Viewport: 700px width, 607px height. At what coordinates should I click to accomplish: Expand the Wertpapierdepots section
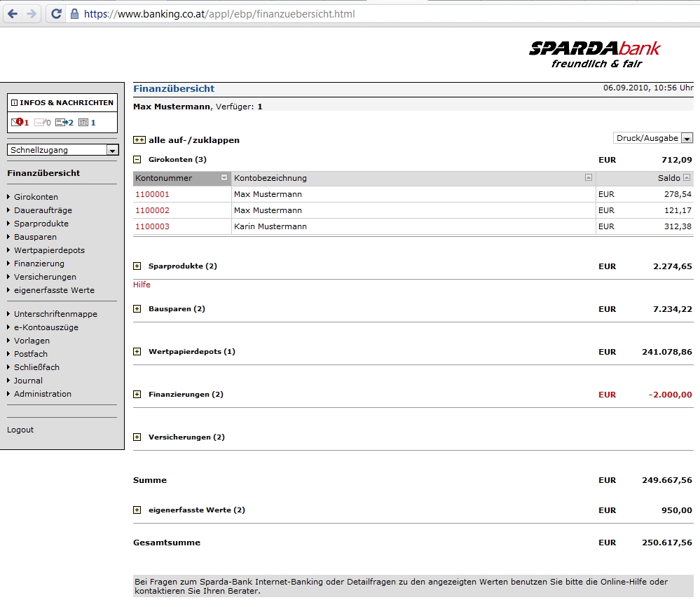click(137, 352)
